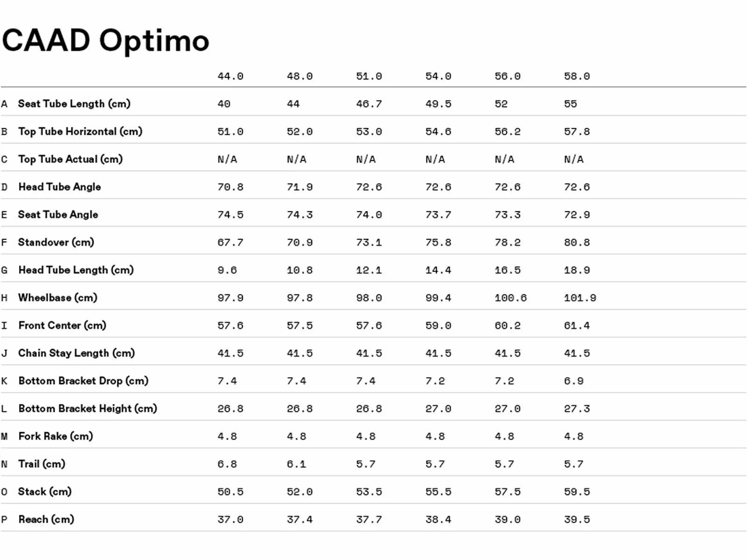Click the 58.0 size column header
The height and width of the screenshot is (560, 747).
click(577, 76)
